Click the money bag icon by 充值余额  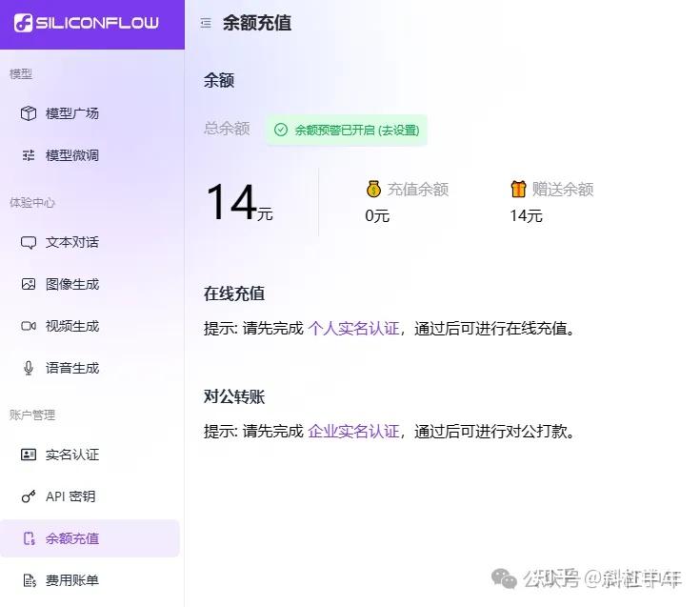coord(373,189)
